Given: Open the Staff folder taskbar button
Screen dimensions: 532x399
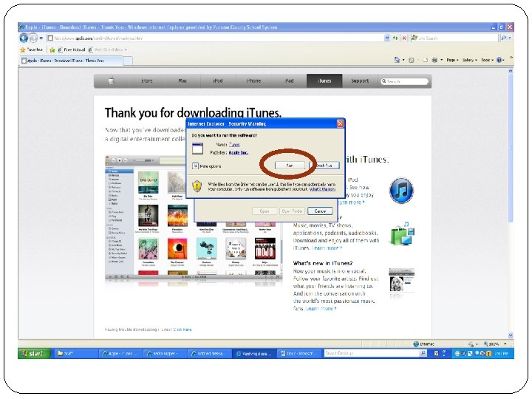Looking at the screenshot, I should coord(75,353).
